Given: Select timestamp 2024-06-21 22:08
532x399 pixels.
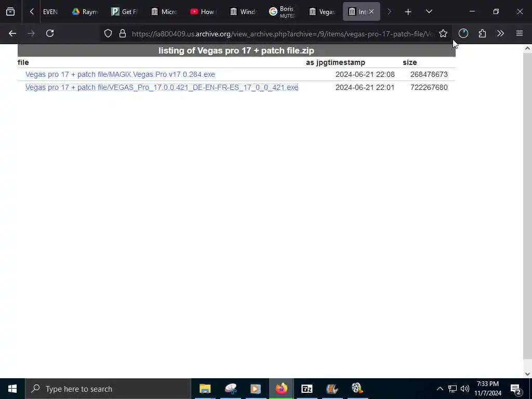Looking at the screenshot, I should (365, 74).
